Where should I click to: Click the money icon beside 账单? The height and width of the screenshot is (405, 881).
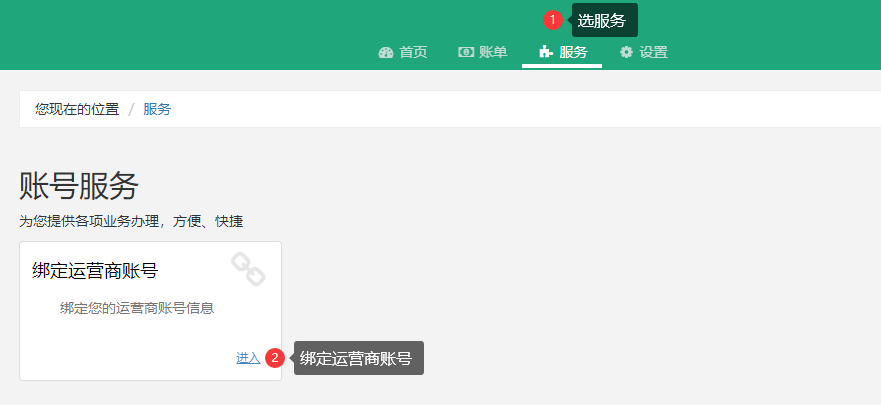[x=466, y=52]
